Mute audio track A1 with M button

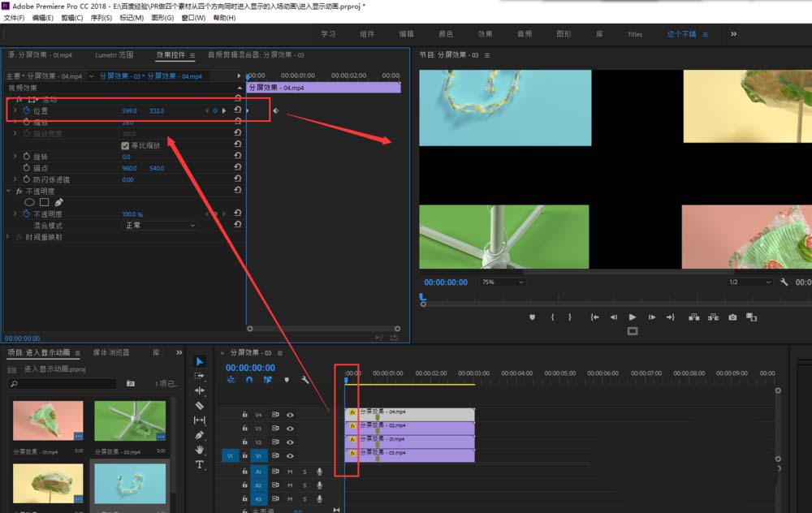[290, 471]
